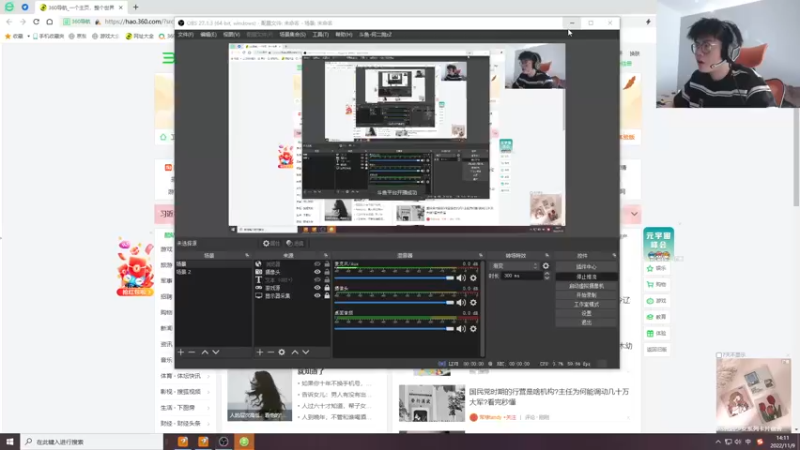Open the OBS 帮助(H) menu
Image resolution: width=800 pixels, height=450 pixels.
(343, 35)
